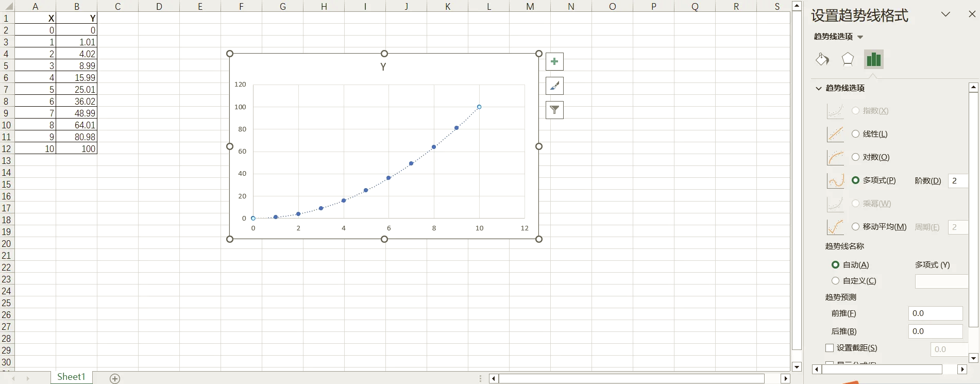Open the pane options chevron menu
Image resolution: width=980 pixels, height=384 pixels.
pyautogui.click(x=945, y=14)
